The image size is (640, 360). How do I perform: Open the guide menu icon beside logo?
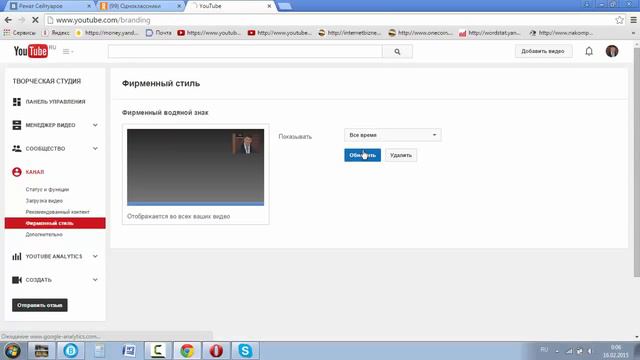tap(68, 51)
